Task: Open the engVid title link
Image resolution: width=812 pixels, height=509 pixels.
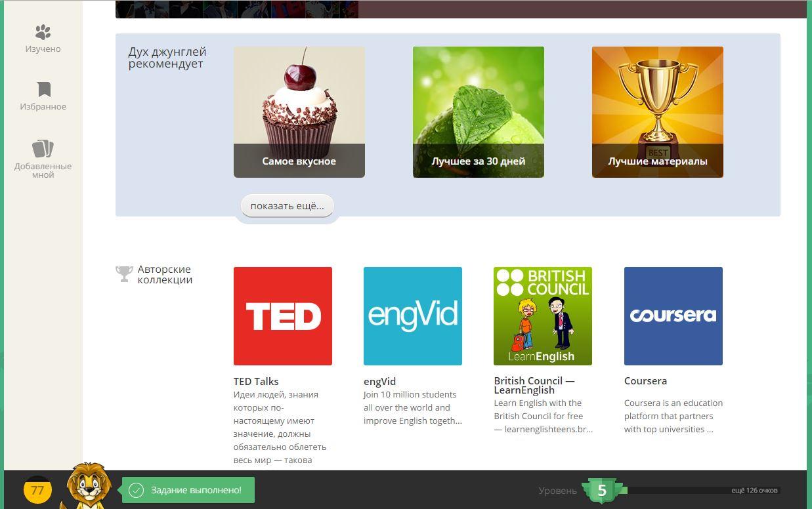Action: (x=379, y=381)
